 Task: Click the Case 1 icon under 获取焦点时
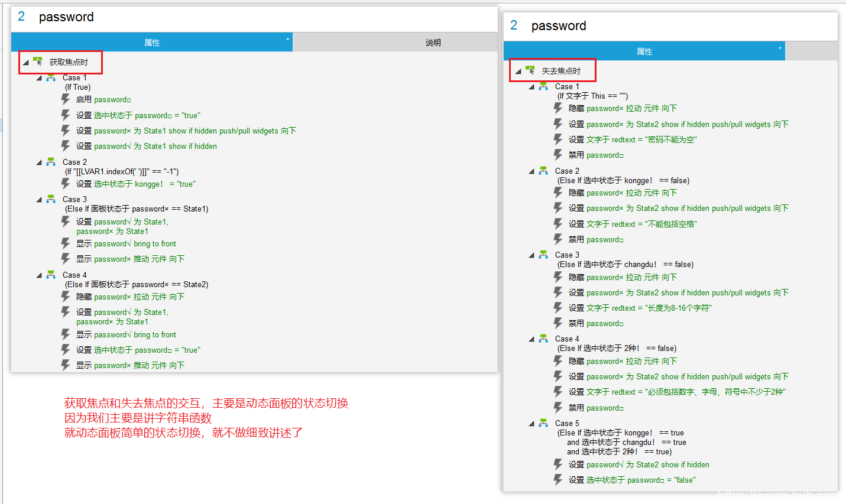[51, 77]
